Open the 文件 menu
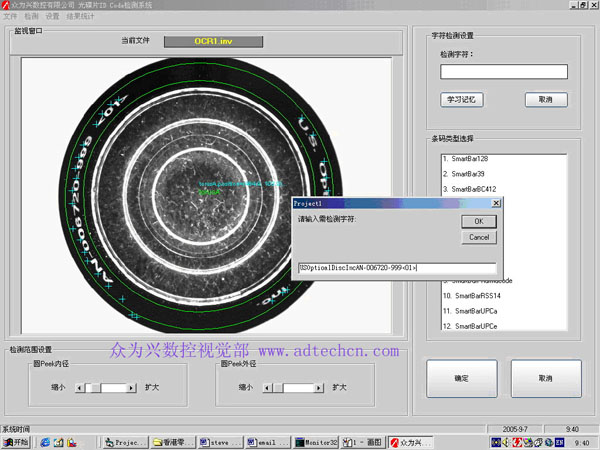Image resolution: width=600 pixels, height=450 pixels. click(x=10, y=17)
